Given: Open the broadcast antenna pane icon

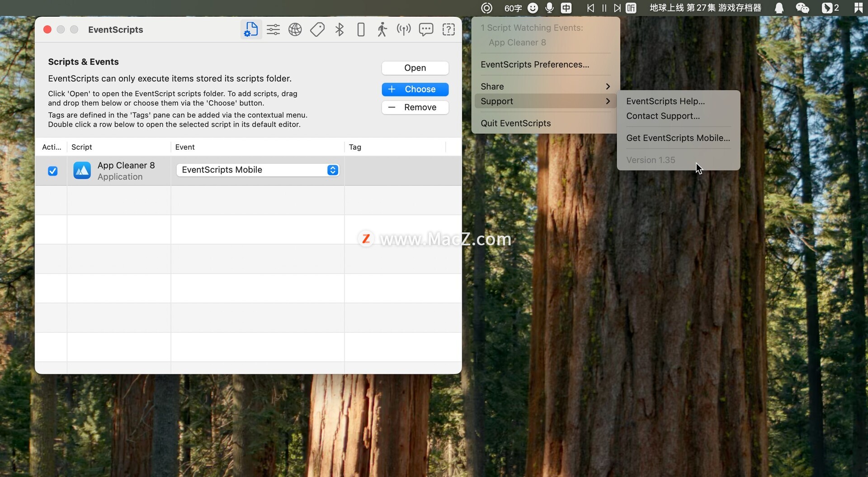Looking at the screenshot, I should [x=404, y=29].
